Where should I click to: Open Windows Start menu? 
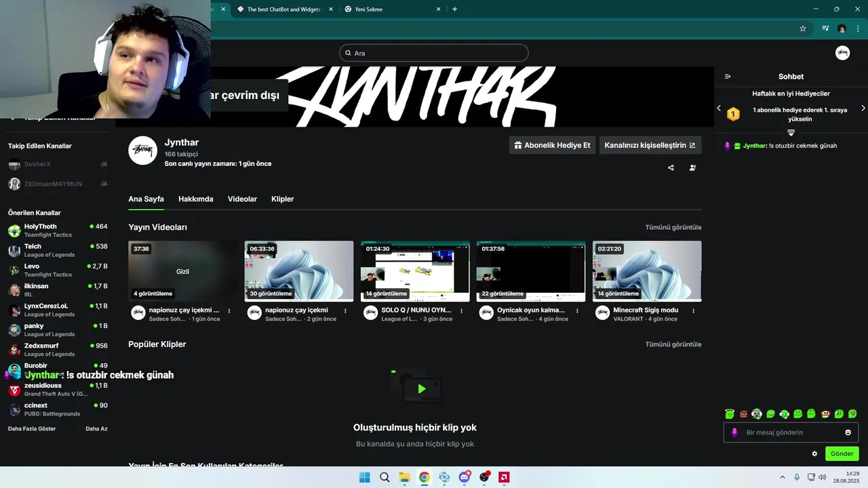[364, 477]
